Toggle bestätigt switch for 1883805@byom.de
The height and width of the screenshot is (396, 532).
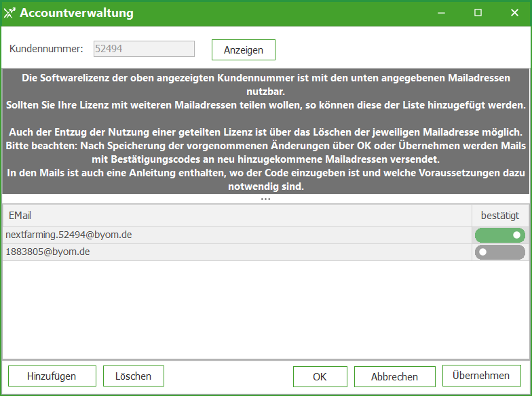click(499, 252)
